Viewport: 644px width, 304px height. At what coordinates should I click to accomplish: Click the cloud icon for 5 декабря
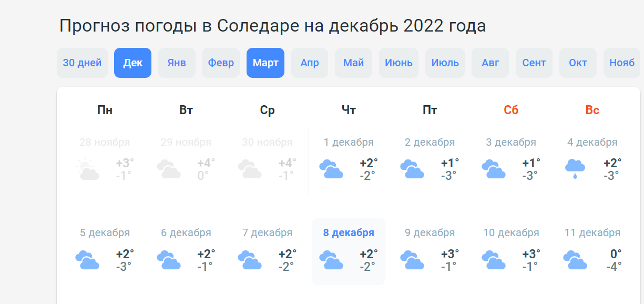point(88,260)
